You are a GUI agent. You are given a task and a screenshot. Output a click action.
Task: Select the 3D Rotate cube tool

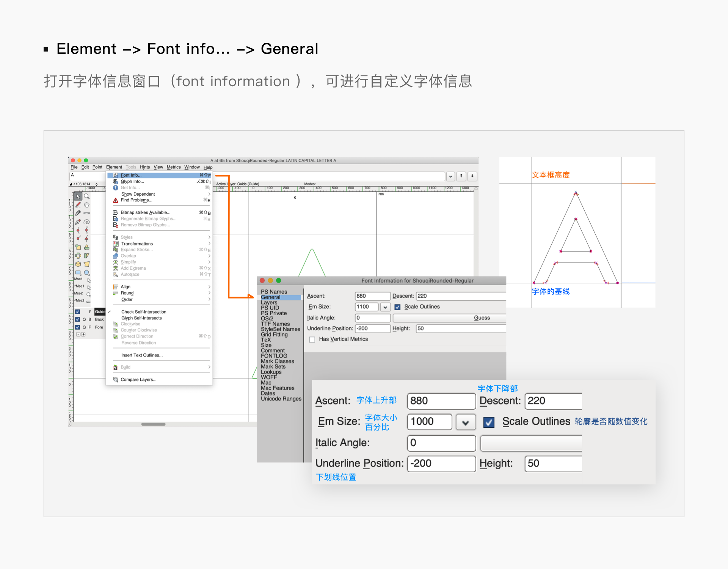[x=78, y=264]
